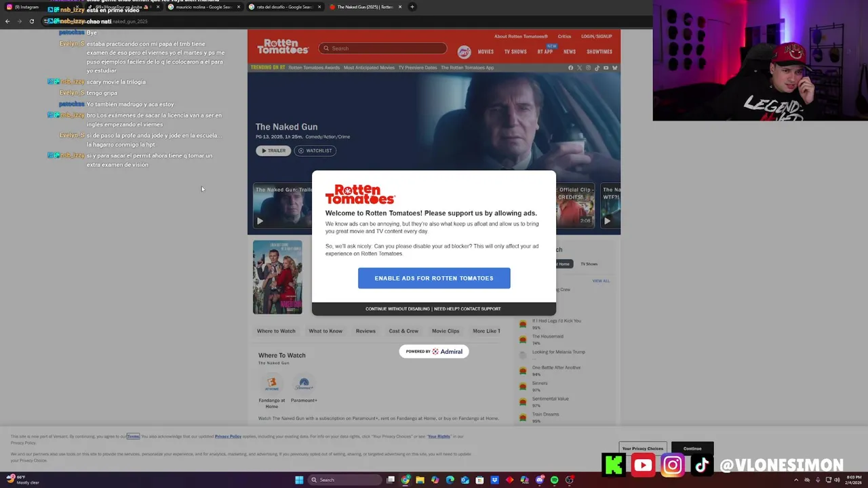868x488 pixels.
Task: Click the Rotten Tomatoes header logo
Action: pos(283,47)
